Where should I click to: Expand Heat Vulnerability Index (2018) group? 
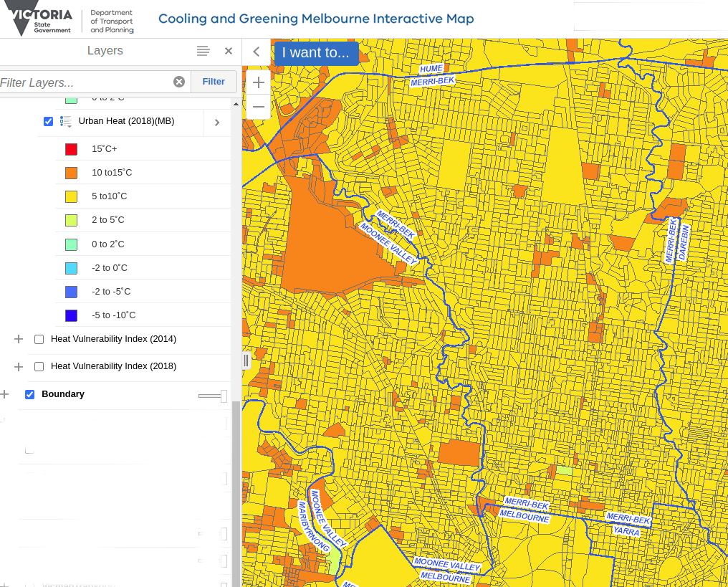[x=19, y=366]
